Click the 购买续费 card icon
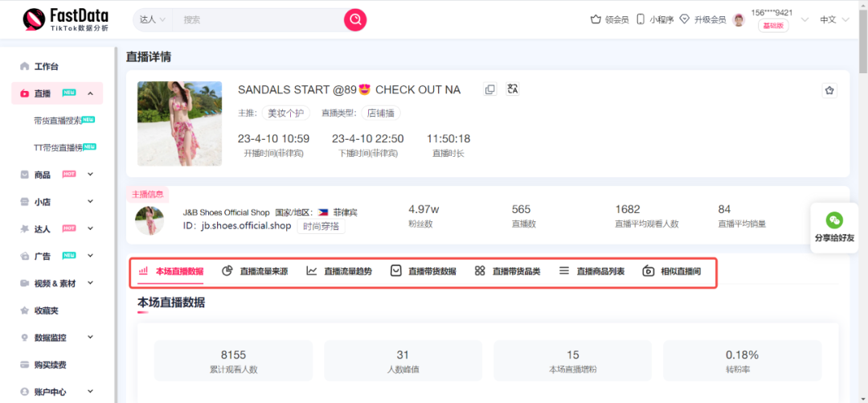This screenshot has height=403, width=868. point(24,364)
